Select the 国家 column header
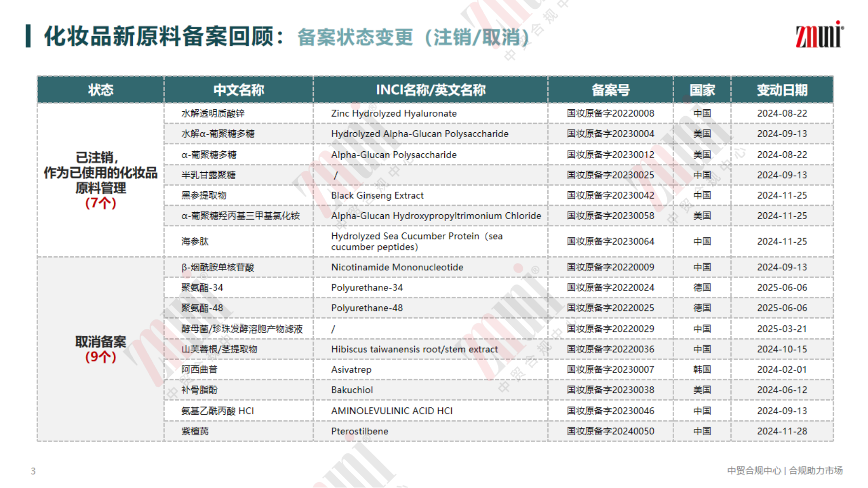This screenshot has height=488, width=868. click(702, 90)
